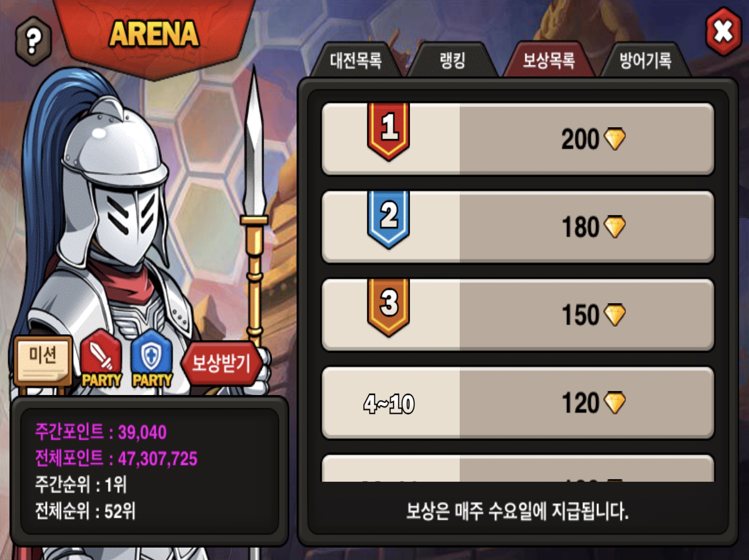
Task: Switch to the 대전목록 tab
Action: point(356,60)
